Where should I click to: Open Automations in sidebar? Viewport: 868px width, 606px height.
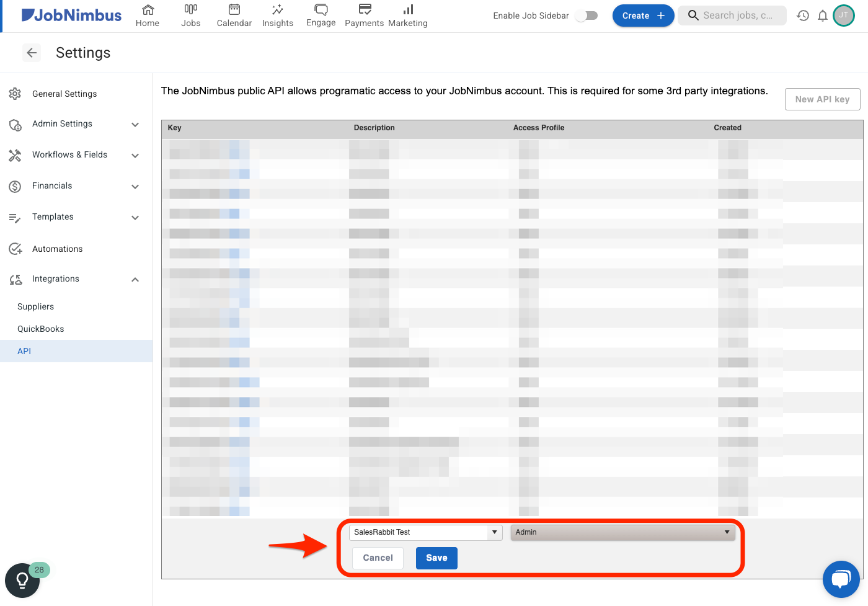[57, 249]
